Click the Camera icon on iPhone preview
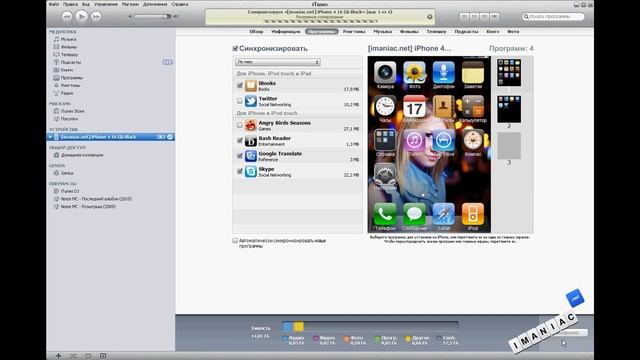The width and height of the screenshot is (640, 360). (x=385, y=72)
